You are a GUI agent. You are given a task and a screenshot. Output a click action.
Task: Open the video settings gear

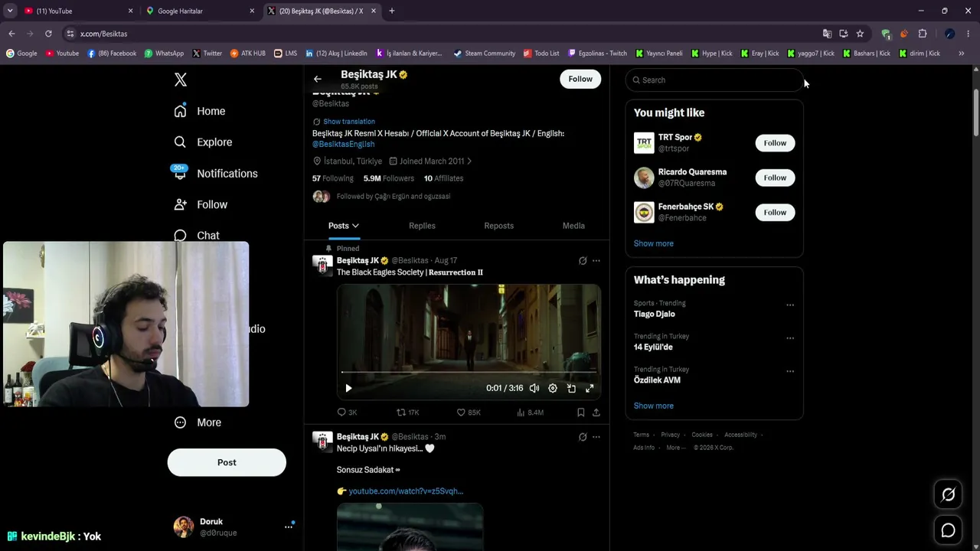[x=553, y=388]
